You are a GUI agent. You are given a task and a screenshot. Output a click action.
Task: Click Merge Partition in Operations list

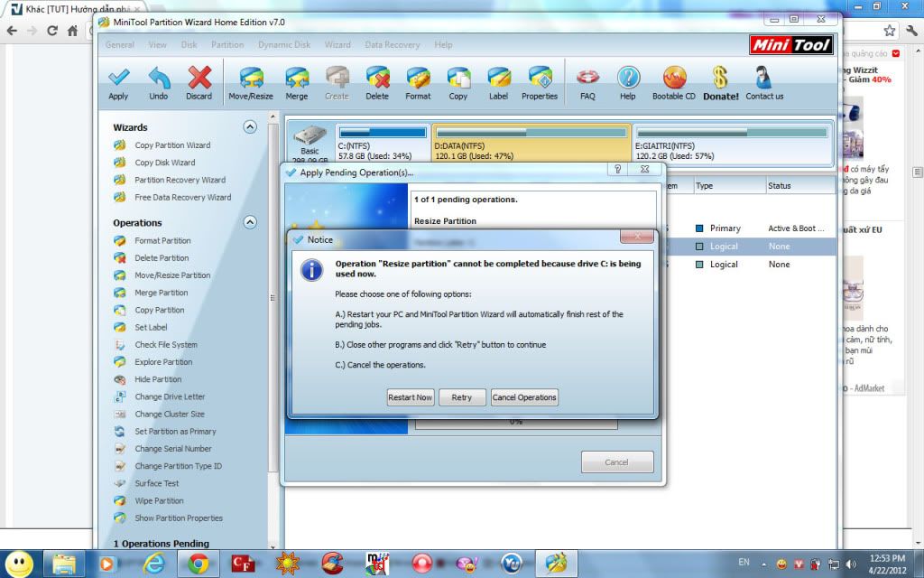[161, 293]
